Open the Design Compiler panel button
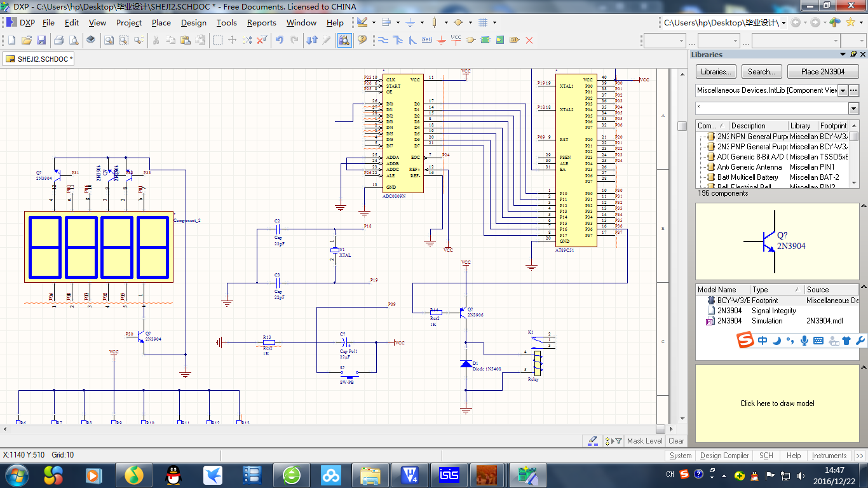The width and height of the screenshot is (868, 488). click(724, 456)
